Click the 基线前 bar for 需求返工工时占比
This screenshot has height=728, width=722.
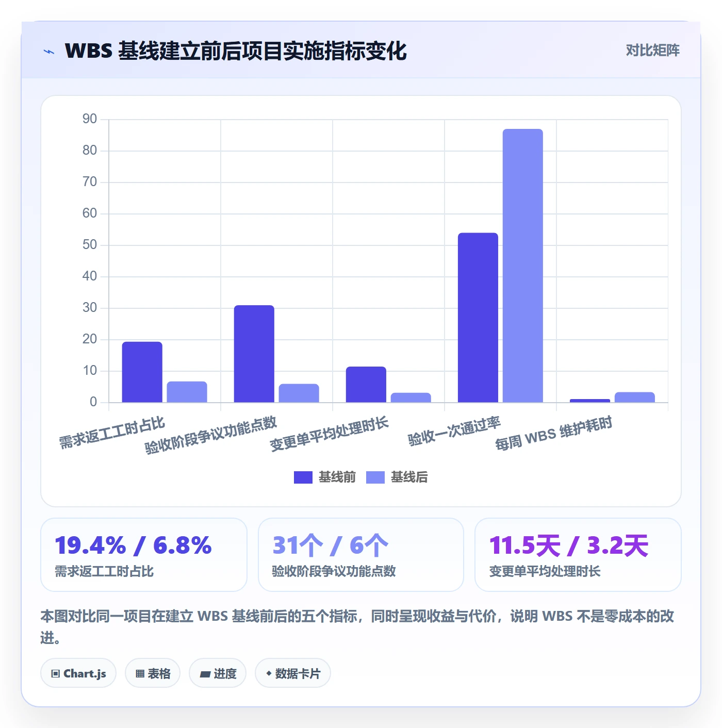(x=142, y=372)
